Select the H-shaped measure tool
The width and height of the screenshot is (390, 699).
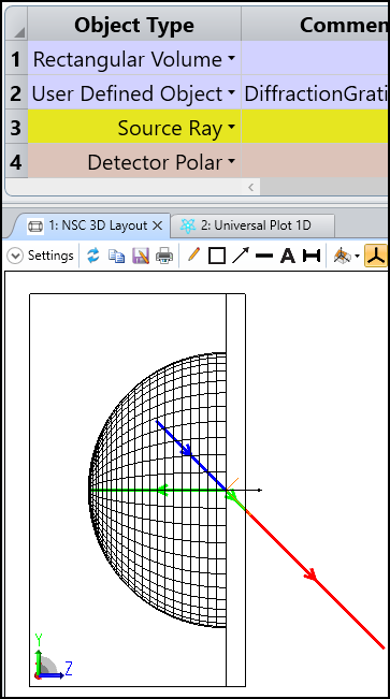312,256
